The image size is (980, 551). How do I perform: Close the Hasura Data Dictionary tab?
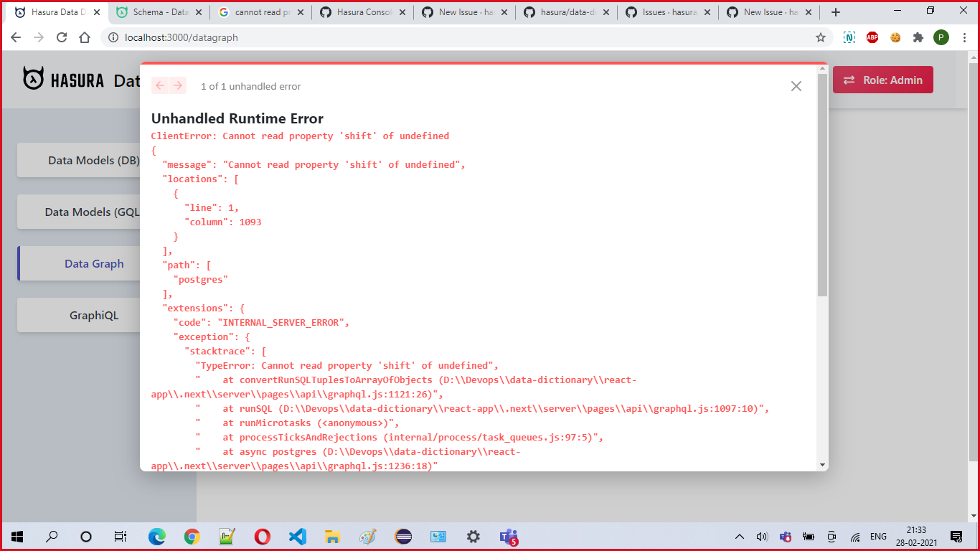pos(97,12)
